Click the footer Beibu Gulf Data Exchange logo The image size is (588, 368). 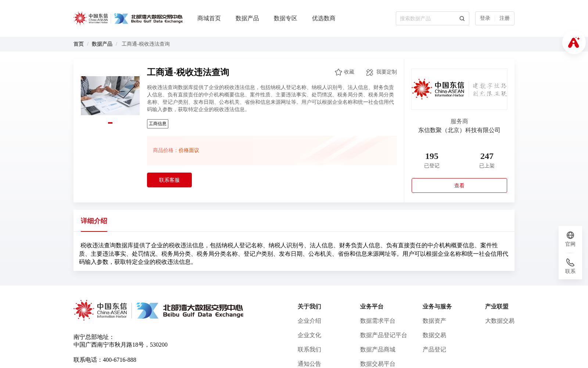(190, 310)
